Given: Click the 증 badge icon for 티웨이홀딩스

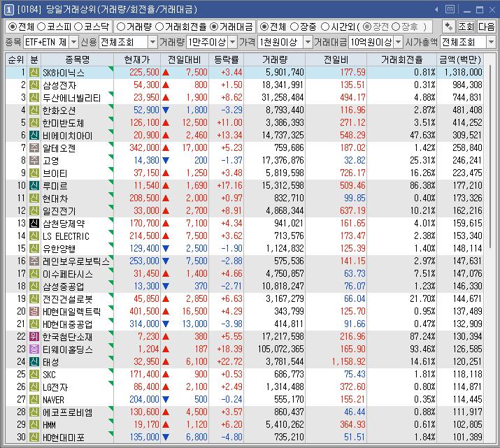Looking at the screenshot, I should click(x=34, y=349).
